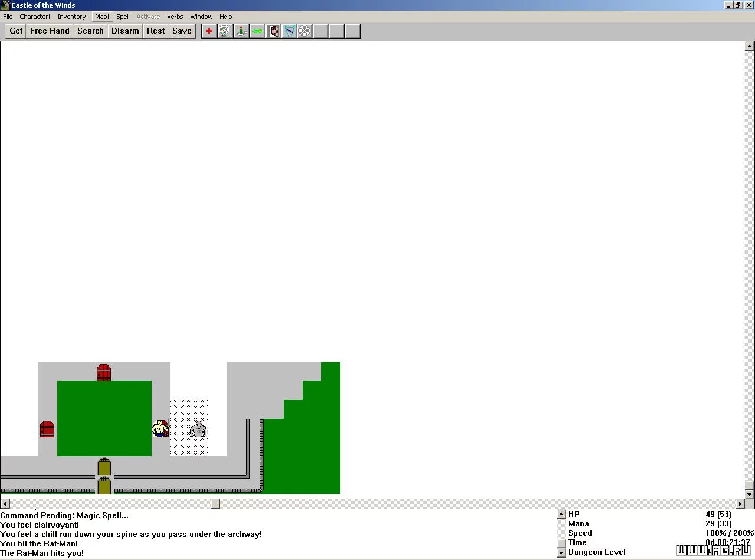Click the message 'You hit the Rat-Man!'
The width and height of the screenshot is (755, 560).
coord(38,543)
